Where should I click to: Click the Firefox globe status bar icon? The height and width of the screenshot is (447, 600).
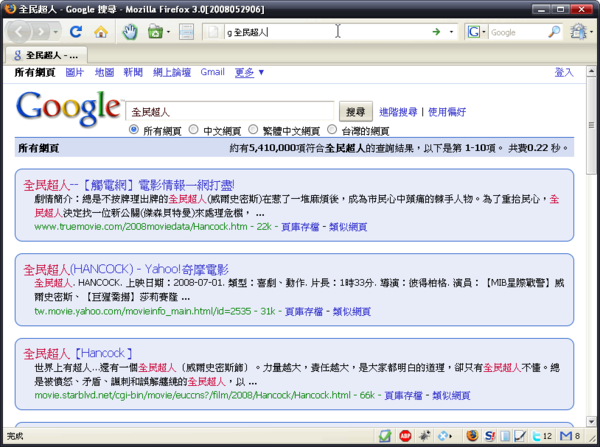472,436
